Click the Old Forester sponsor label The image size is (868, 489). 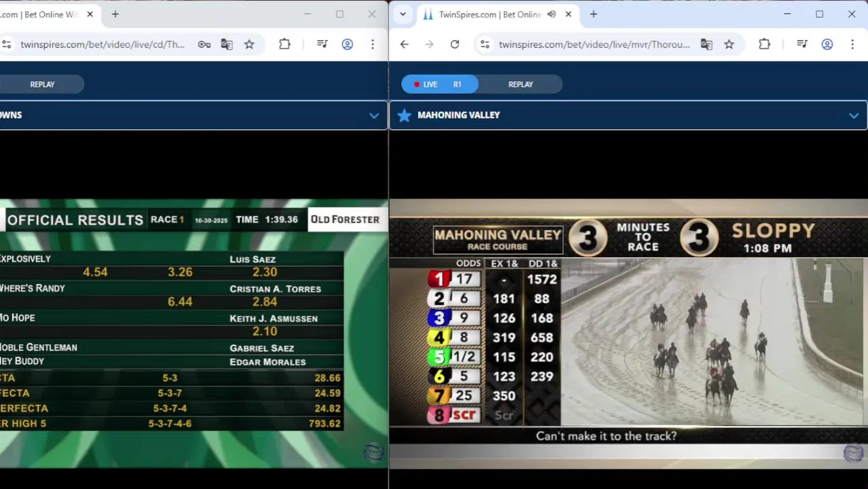[x=345, y=219]
